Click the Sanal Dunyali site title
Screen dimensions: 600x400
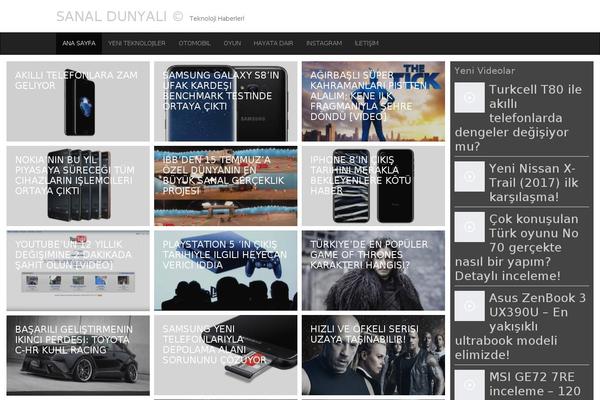[x=119, y=16]
